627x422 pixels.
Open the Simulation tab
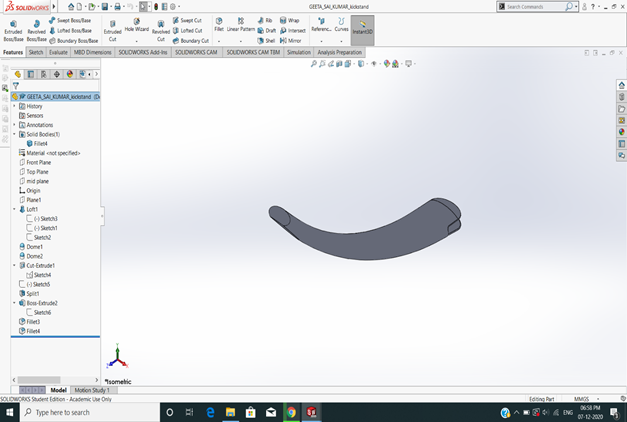[299, 52]
